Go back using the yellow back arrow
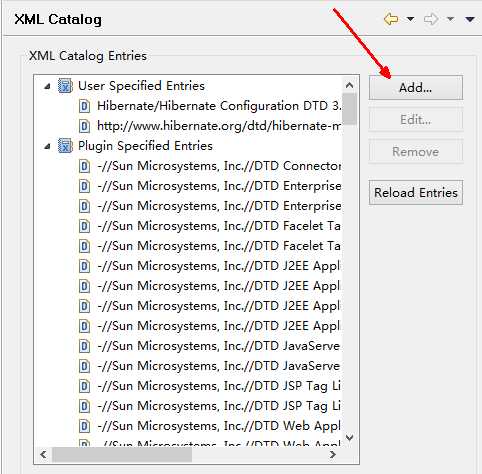Screen dimensions: 482x474 (391, 19)
